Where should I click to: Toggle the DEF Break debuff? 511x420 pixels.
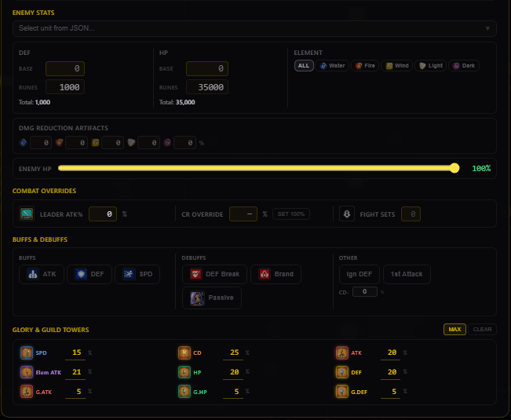click(214, 274)
